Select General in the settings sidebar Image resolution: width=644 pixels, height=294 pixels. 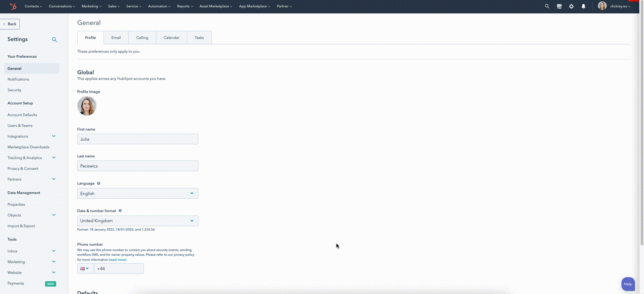point(32,68)
